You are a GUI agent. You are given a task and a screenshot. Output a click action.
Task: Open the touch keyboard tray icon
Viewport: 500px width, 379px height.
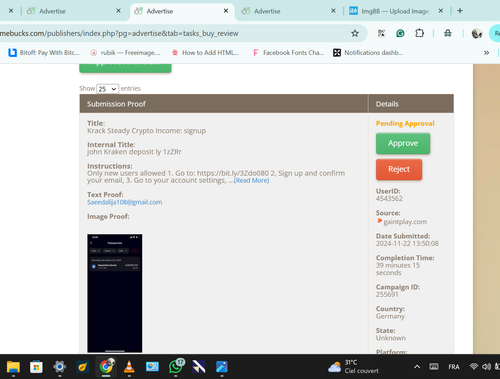click(x=434, y=367)
